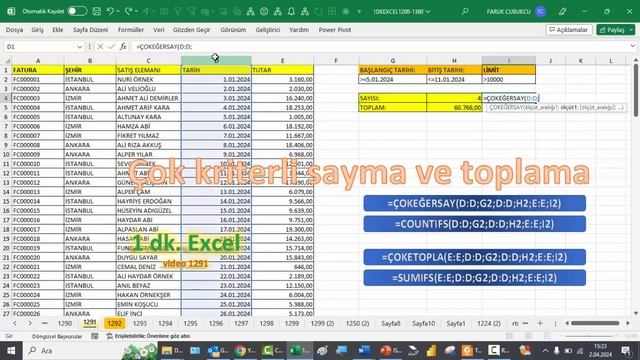Expand the Name Box dropdown arrow

pos(79,47)
